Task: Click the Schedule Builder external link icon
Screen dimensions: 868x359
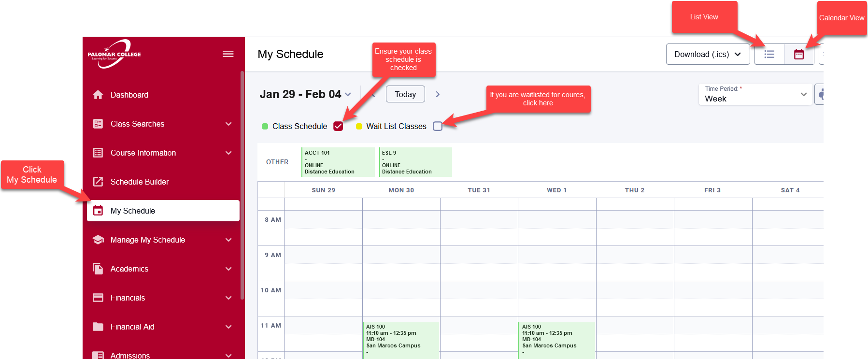Action: [98, 182]
